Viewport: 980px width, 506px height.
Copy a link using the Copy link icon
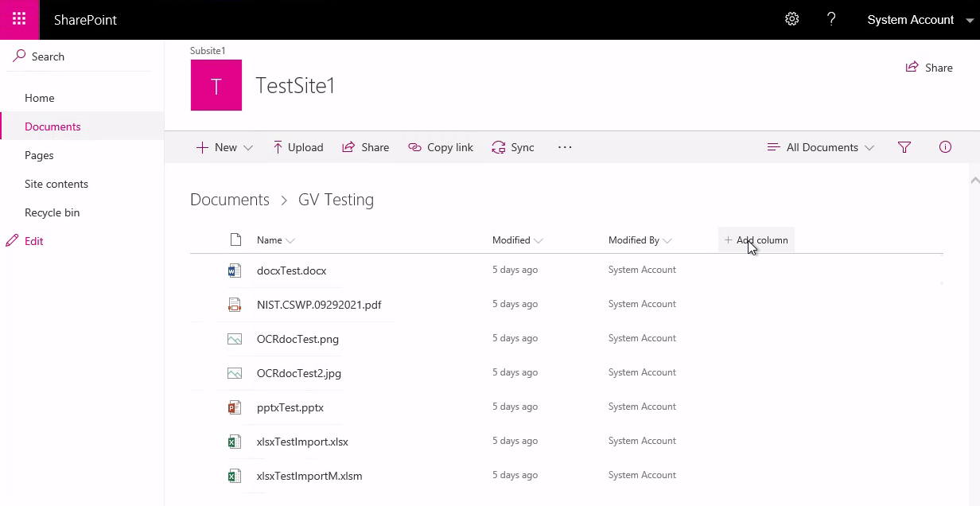[x=440, y=147]
